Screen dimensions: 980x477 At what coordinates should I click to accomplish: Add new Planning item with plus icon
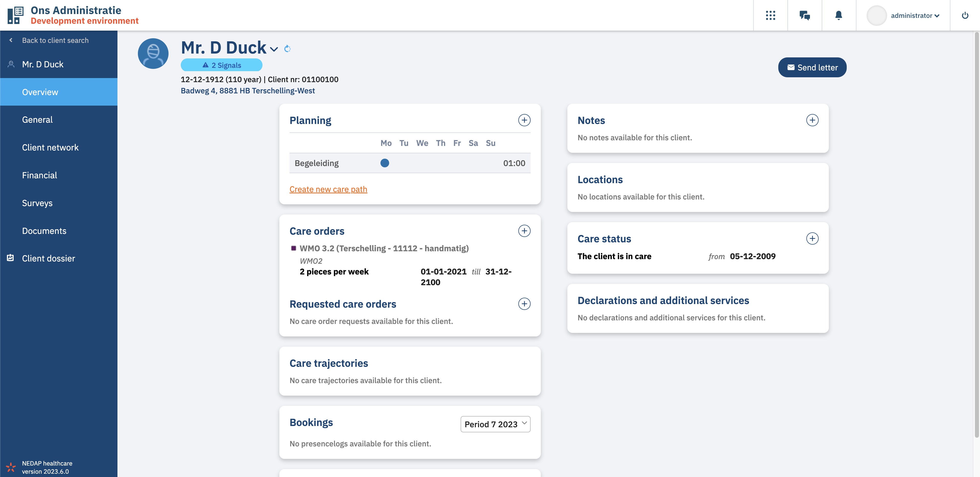(x=524, y=120)
